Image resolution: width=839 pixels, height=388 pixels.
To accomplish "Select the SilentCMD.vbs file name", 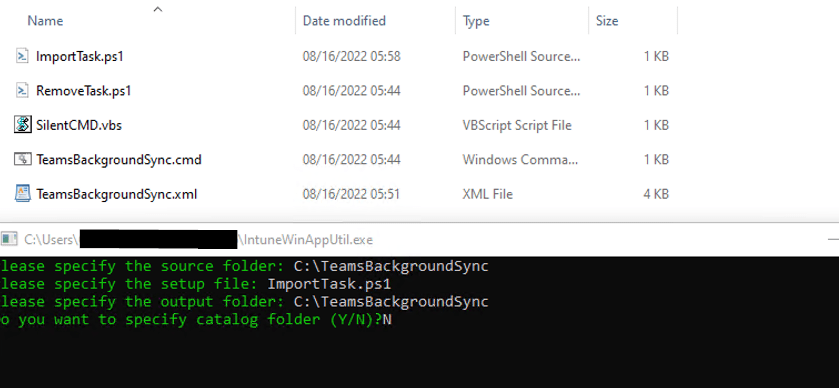I will point(79,125).
